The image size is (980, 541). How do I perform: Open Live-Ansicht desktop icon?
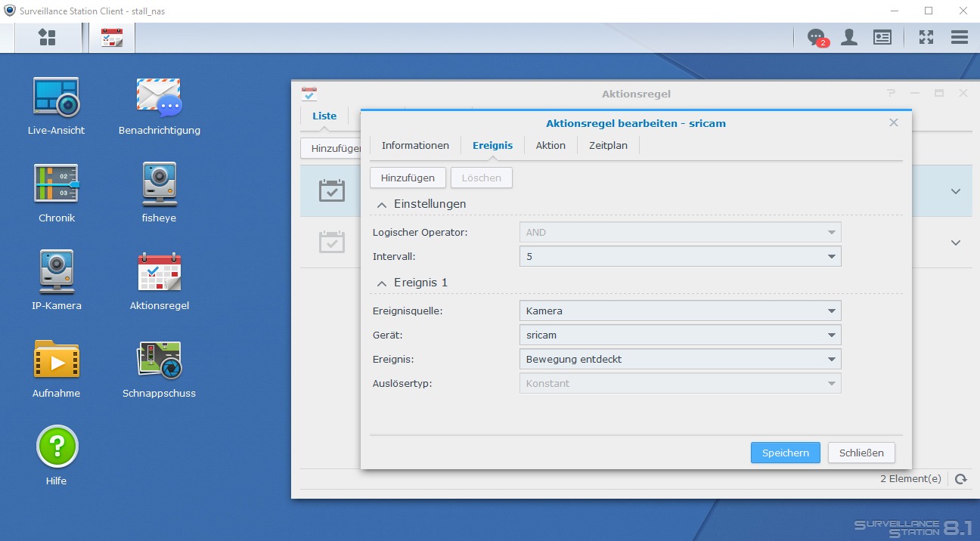coord(56,107)
